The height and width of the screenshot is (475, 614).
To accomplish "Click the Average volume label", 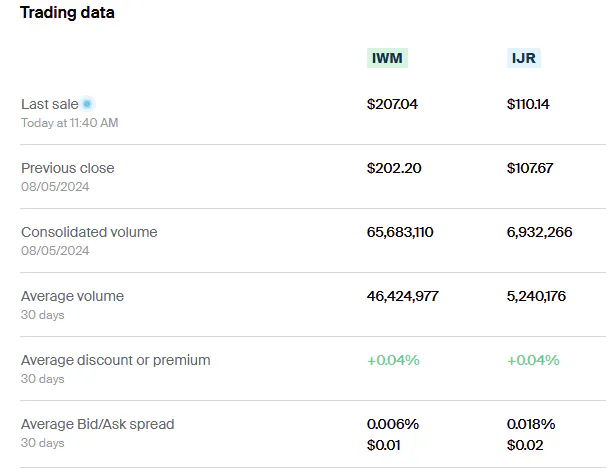I will tap(72, 296).
